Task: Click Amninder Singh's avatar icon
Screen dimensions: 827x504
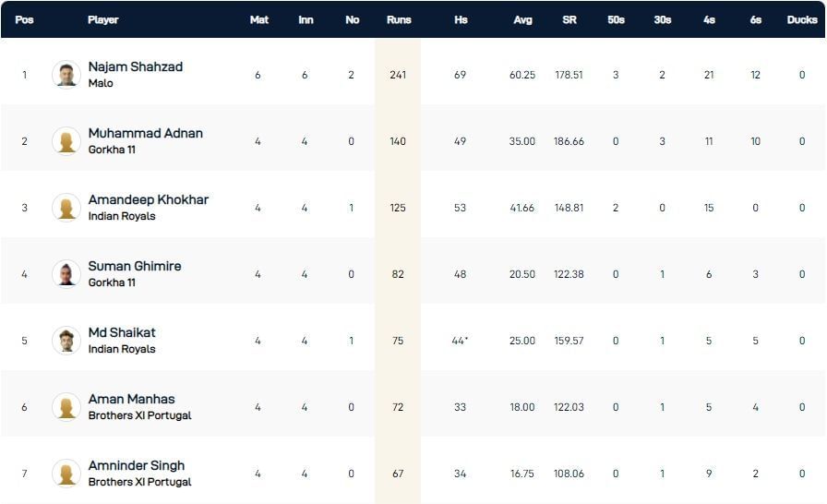Action: coord(66,474)
